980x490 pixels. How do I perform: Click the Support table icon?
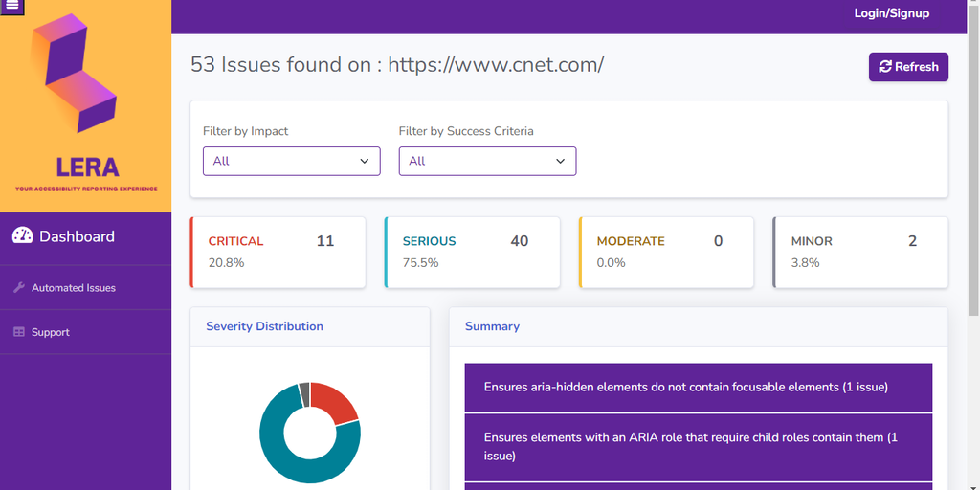[19, 332]
